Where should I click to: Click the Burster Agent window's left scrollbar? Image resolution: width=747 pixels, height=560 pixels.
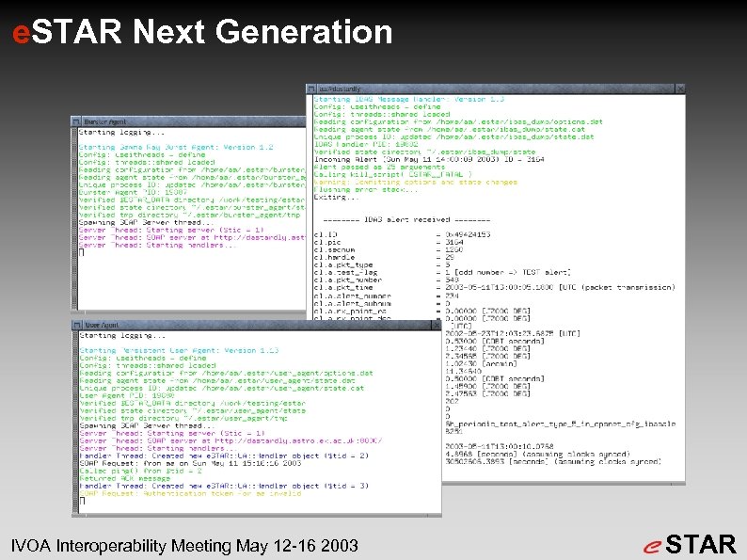point(75,218)
